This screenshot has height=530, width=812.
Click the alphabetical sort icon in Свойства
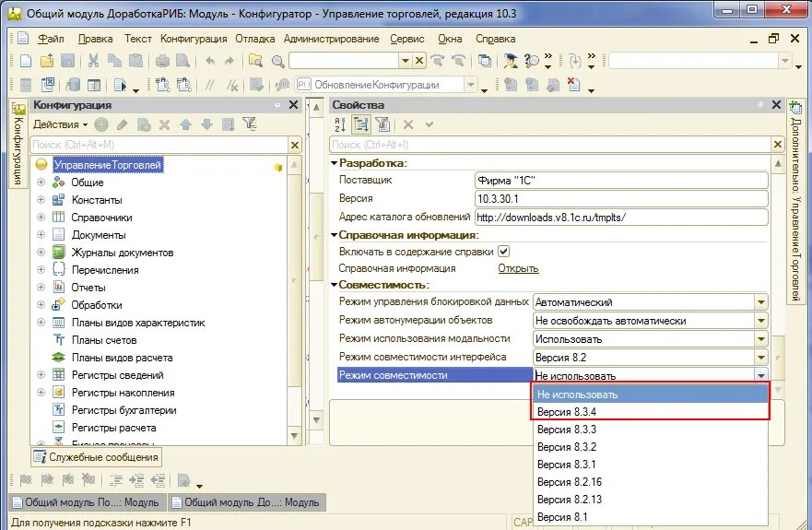pyautogui.click(x=340, y=124)
